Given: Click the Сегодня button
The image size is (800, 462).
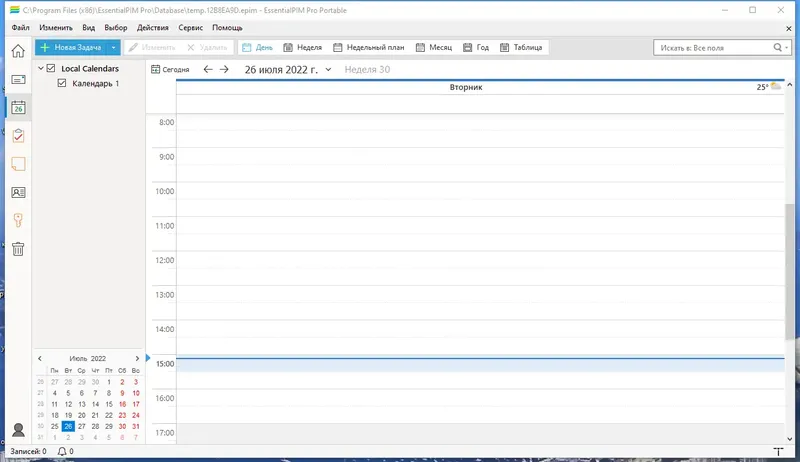Looking at the screenshot, I should [170, 69].
